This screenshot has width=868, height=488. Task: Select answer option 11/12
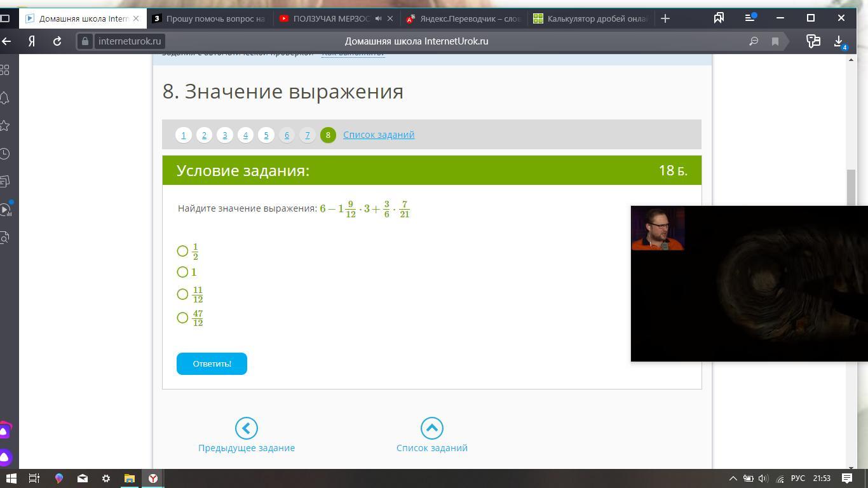pos(182,294)
